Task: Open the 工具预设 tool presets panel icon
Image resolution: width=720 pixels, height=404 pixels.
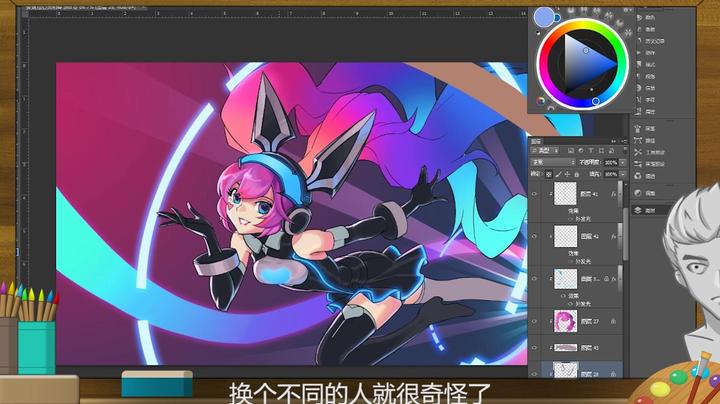Action: [638, 152]
